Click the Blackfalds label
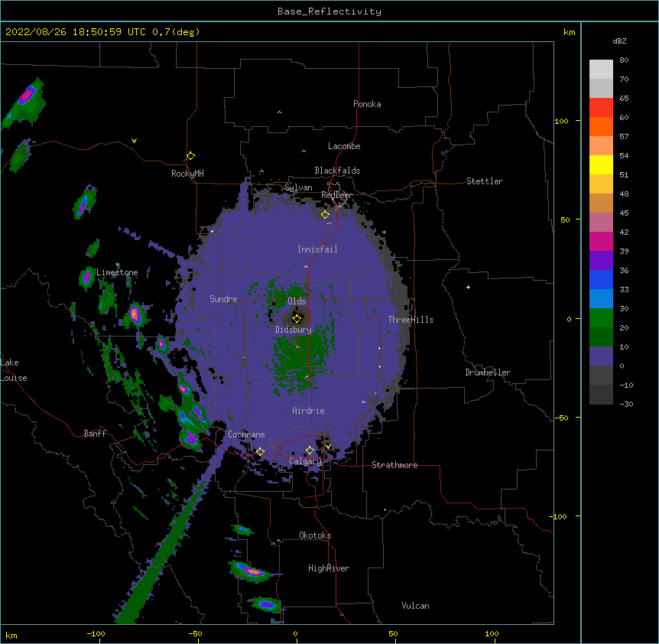 coord(337,171)
